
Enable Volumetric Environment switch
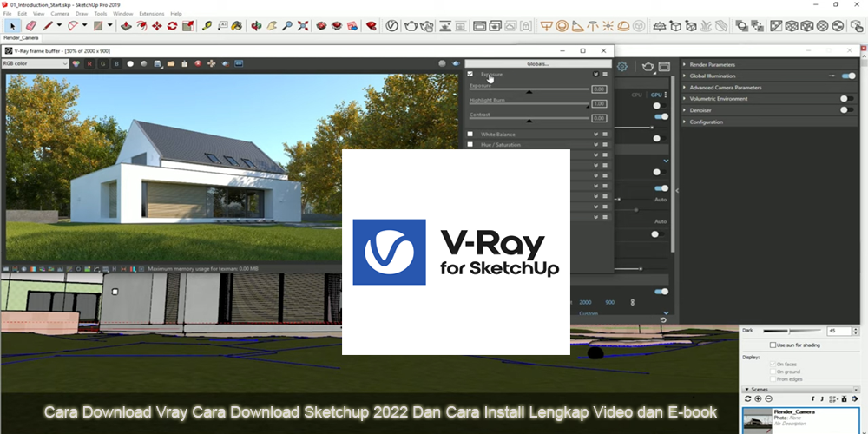(x=847, y=99)
